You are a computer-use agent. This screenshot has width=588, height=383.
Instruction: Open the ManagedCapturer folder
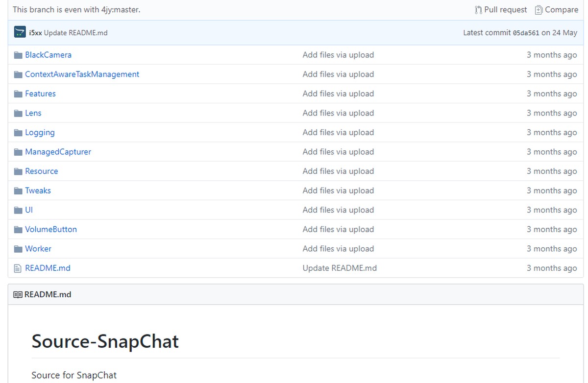tap(58, 152)
